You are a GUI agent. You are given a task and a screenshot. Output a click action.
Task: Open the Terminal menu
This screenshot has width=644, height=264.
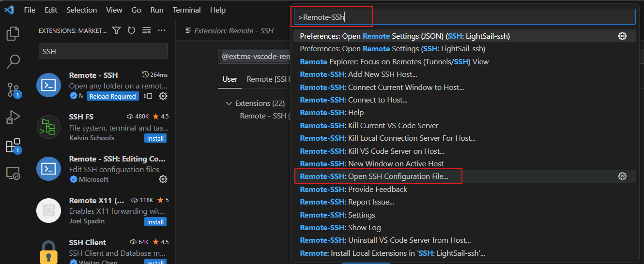click(187, 10)
